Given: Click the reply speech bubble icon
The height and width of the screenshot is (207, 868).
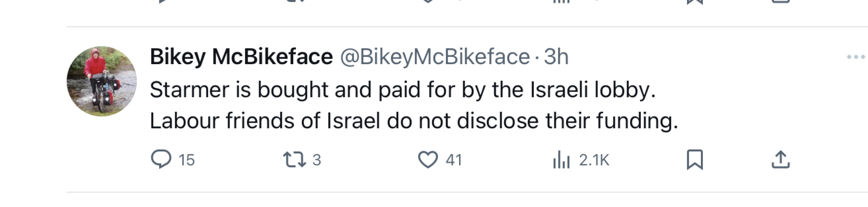Looking at the screenshot, I should (x=161, y=159).
